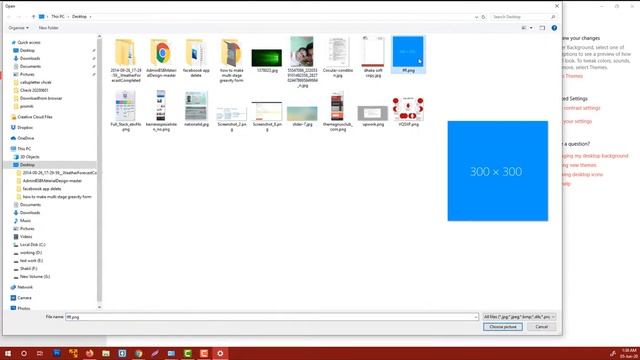Open the Organize menu
The image size is (640, 360).
click(x=18, y=28)
